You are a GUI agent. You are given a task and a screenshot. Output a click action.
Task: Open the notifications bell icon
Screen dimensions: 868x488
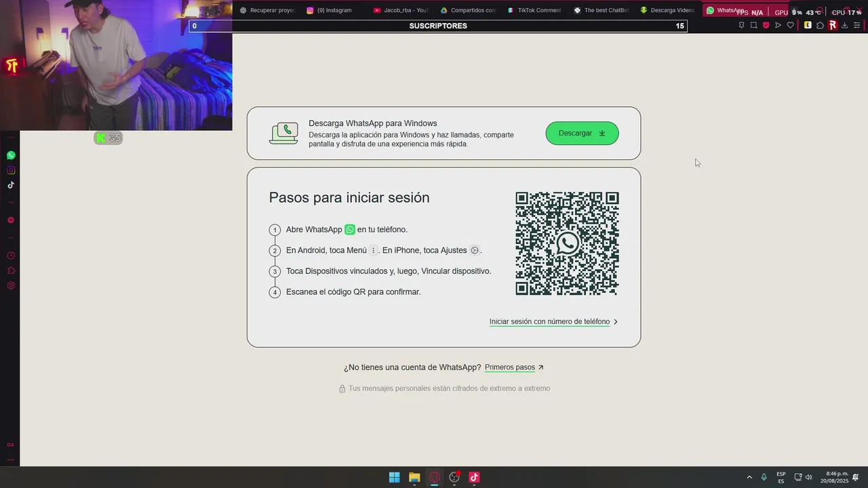coord(856,477)
